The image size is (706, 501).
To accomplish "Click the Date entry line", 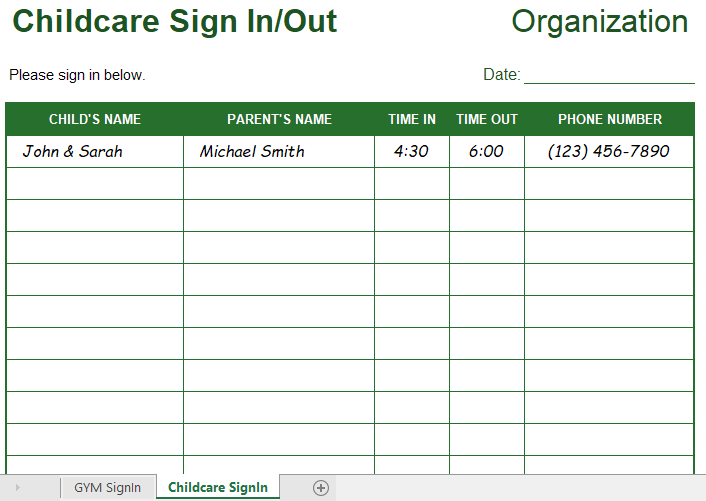I will coord(609,75).
